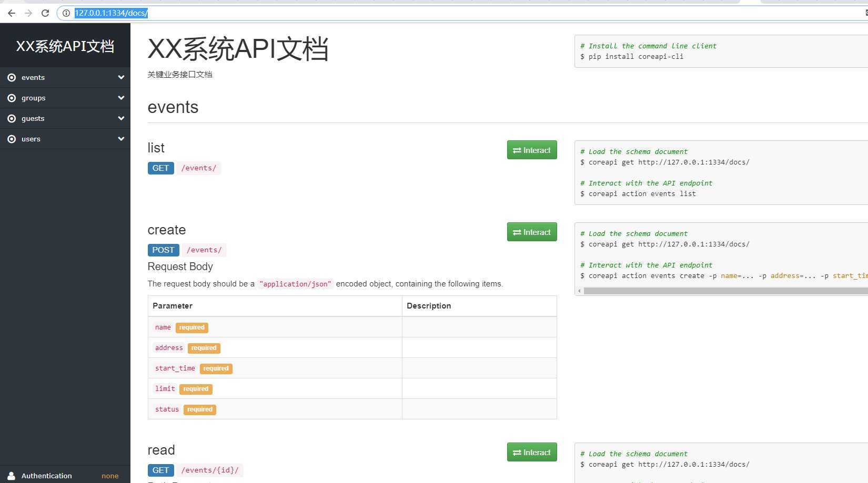Screen dimensions: 868x483
Task: Open the users section in sidebar
Action: (x=65, y=139)
